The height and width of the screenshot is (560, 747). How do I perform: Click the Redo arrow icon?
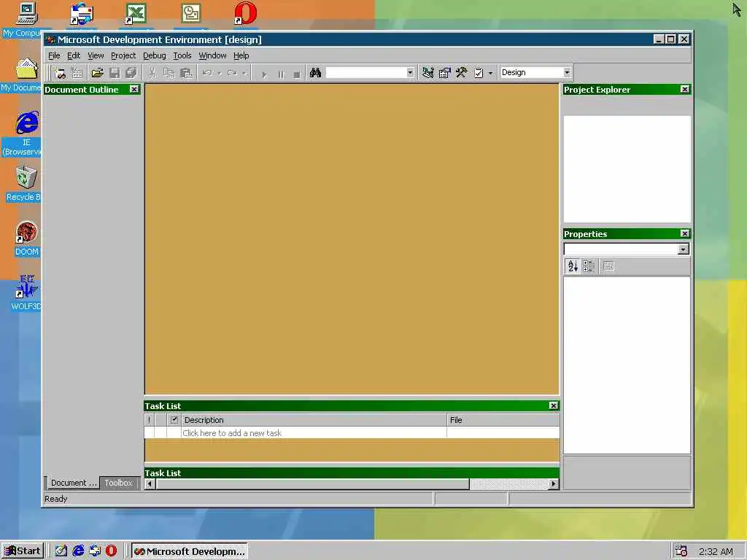[233, 73]
